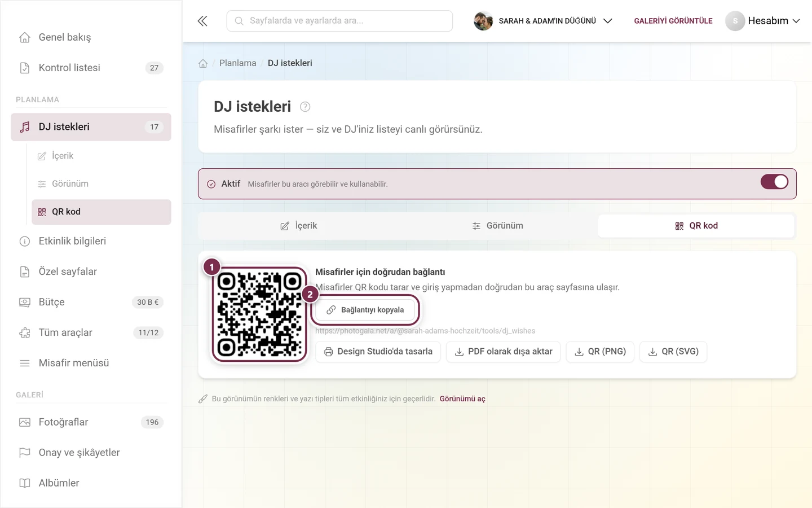Open İçerik sub-item in sidebar

101,156
